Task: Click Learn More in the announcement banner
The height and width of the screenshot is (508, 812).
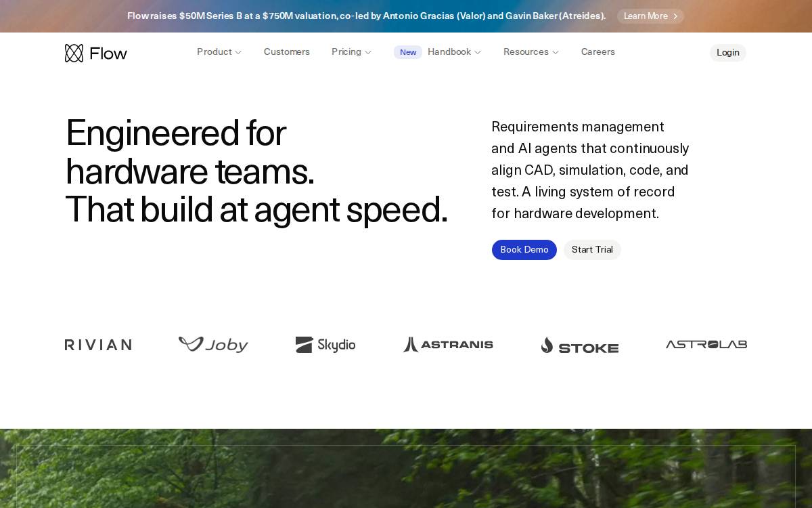Action: [x=650, y=16]
